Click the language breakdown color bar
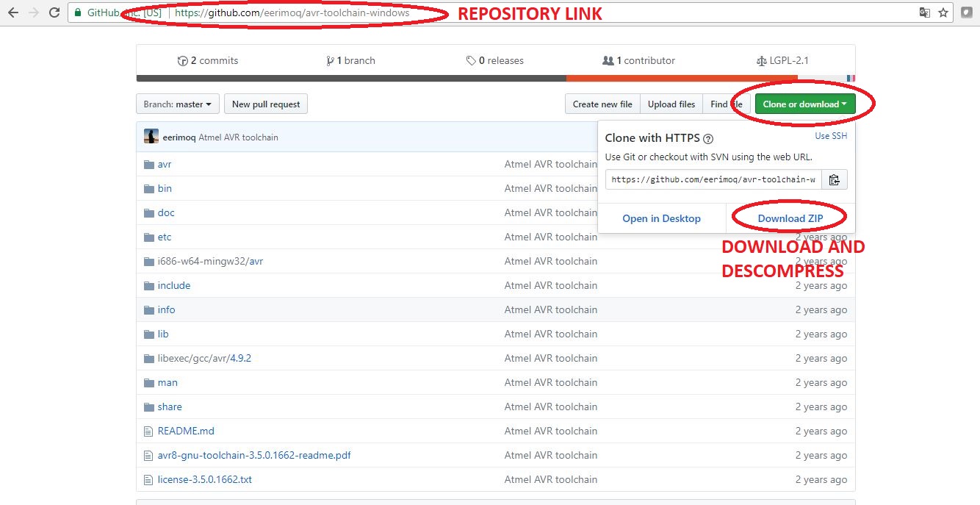 [x=496, y=78]
